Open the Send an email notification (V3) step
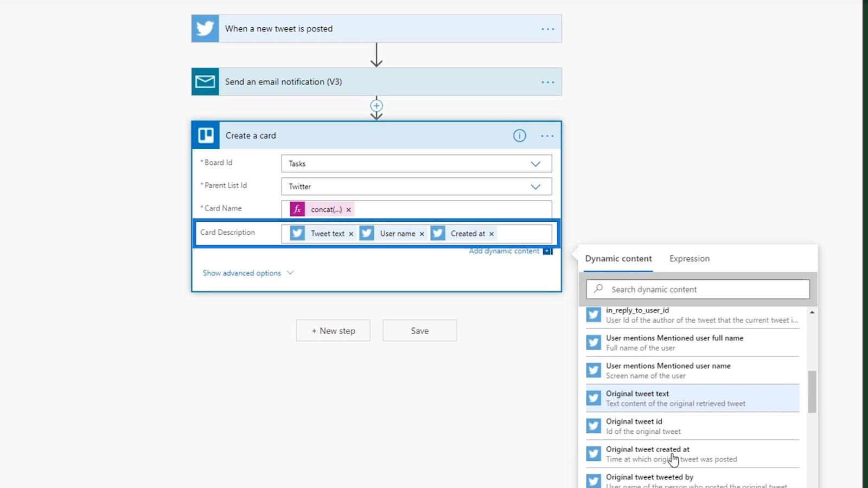 pyautogui.click(x=376, y=81)
